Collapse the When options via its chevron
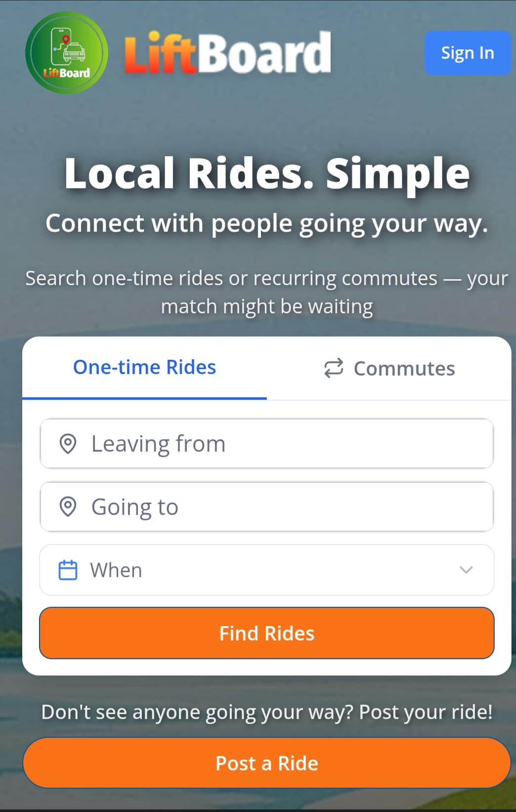Image resolution: width=516 pixels, height=812 pixels. point(465,570)
